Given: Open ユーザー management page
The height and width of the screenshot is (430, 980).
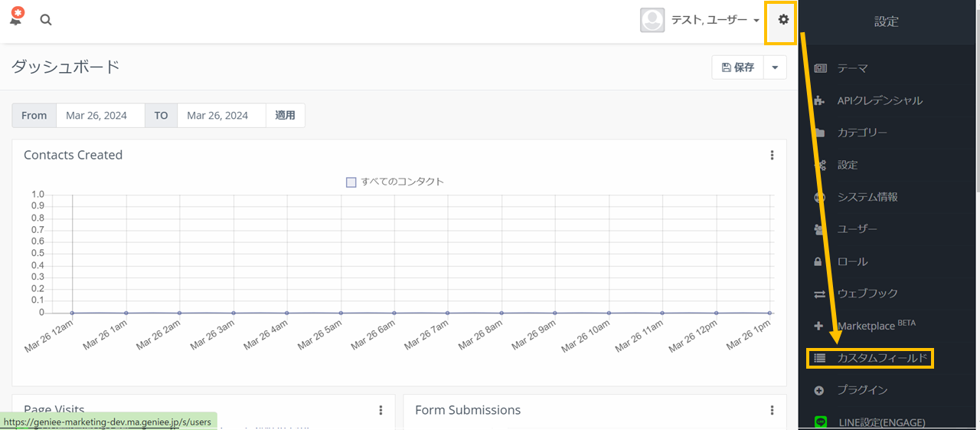Looking at the screenshot, I should [857, 229].
